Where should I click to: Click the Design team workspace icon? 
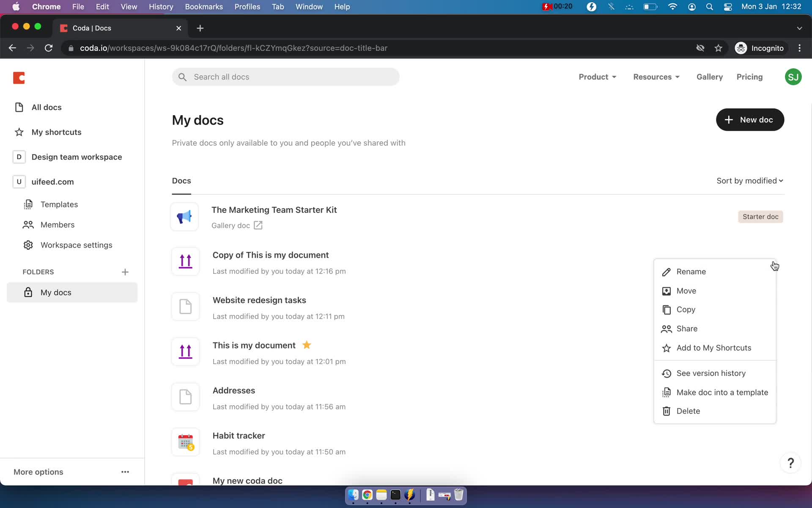pyautogui.click(x=19, y=157)
